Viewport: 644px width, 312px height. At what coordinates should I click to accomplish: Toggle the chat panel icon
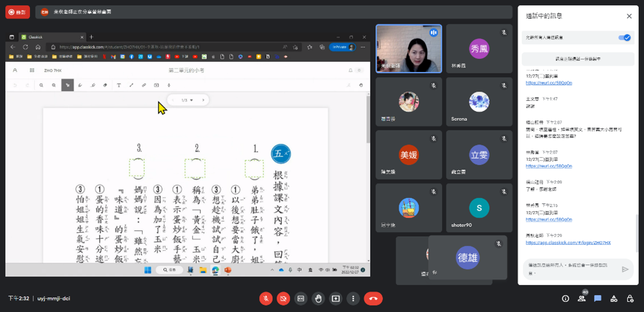pos(598,298)
